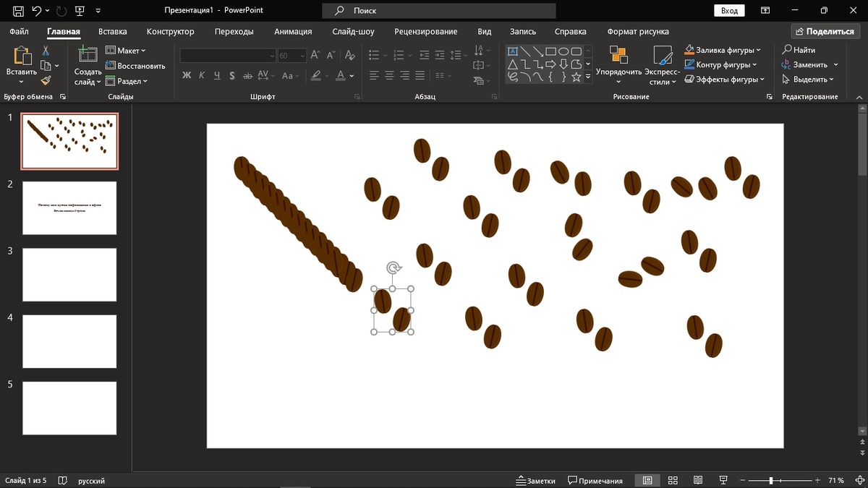Toggle italic formatting (К)
Screen dimensions: 868x488
[202, 75]
